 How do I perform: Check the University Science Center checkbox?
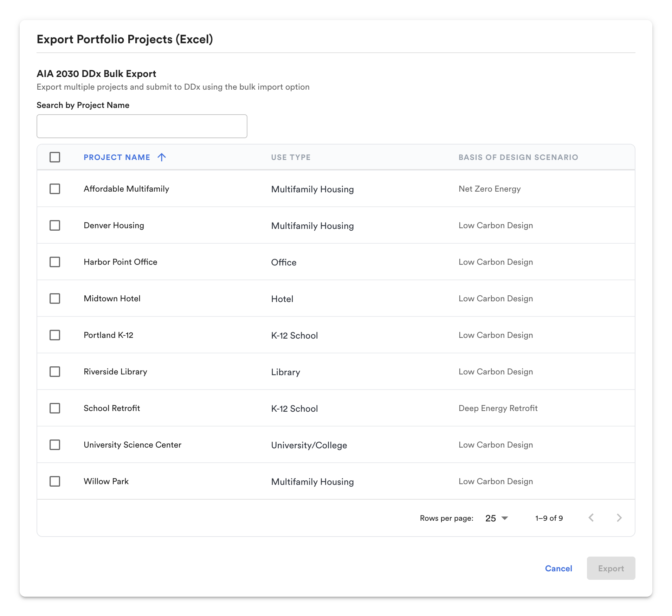(55, 445)
